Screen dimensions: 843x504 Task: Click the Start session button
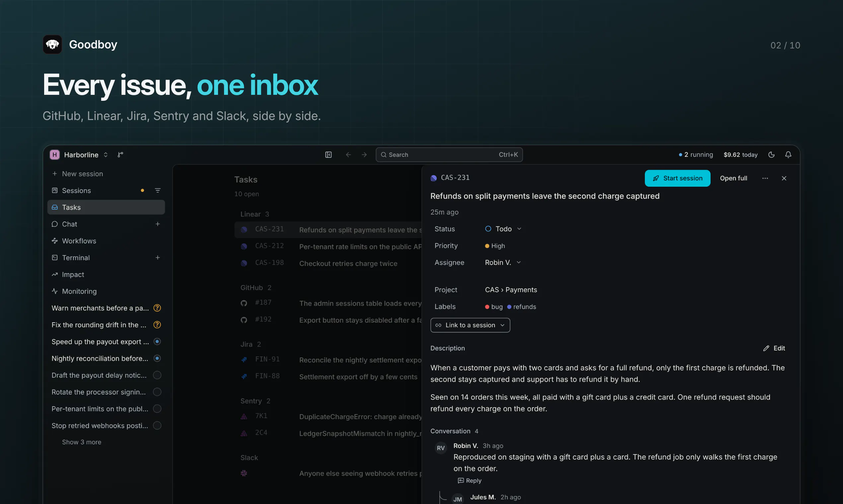[x=677, y=178]
